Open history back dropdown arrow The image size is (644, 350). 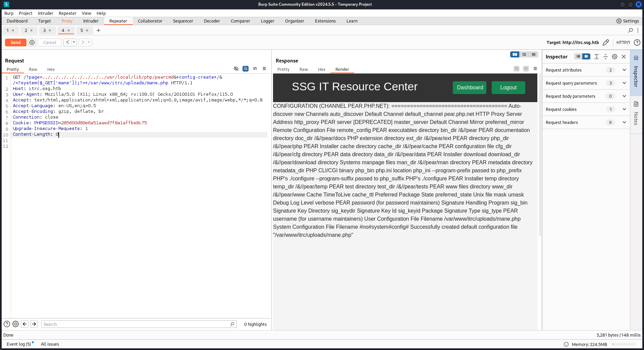[x=74, y=42]
